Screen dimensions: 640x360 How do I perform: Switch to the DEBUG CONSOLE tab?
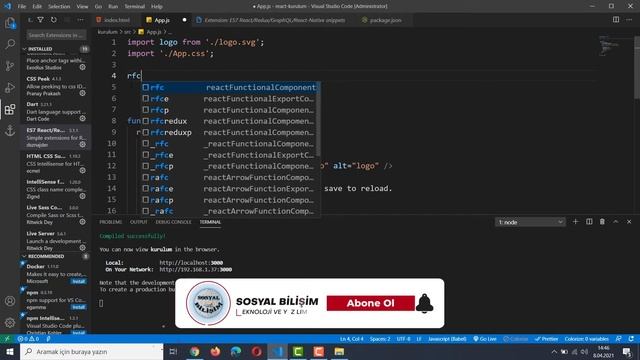click(x=173, y=222)
